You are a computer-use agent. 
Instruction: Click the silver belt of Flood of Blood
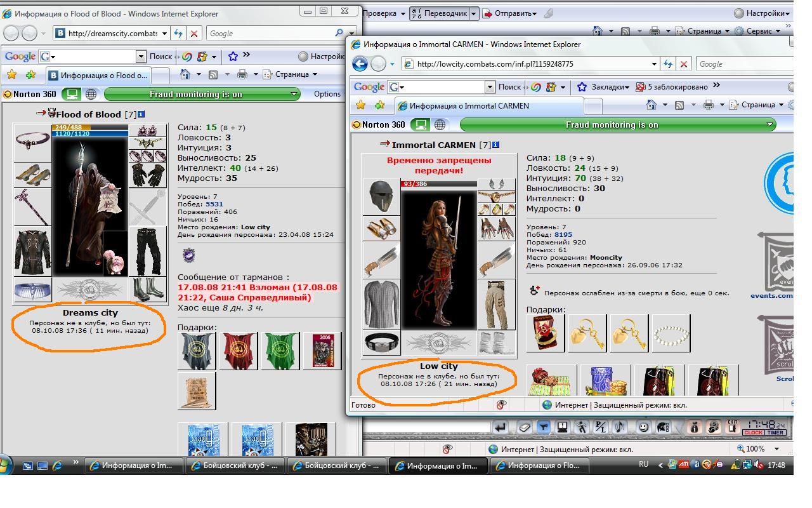pos(32,289)
